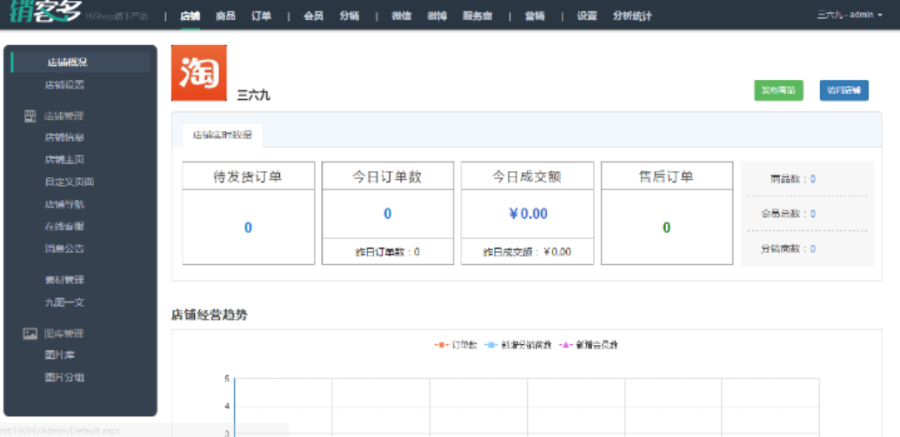Open the 三六九 - admin account dropdown

(x=849, y=15)
